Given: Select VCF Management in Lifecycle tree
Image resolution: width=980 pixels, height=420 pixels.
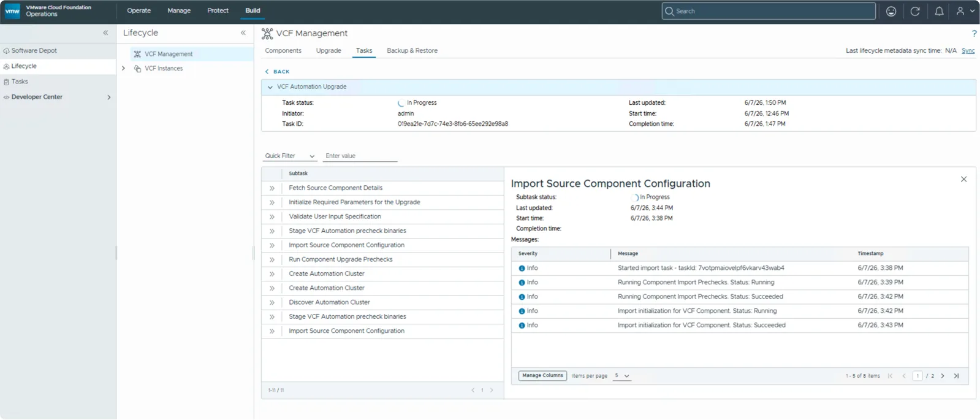Looking at the screenshot, I should (x=192, y=54).
